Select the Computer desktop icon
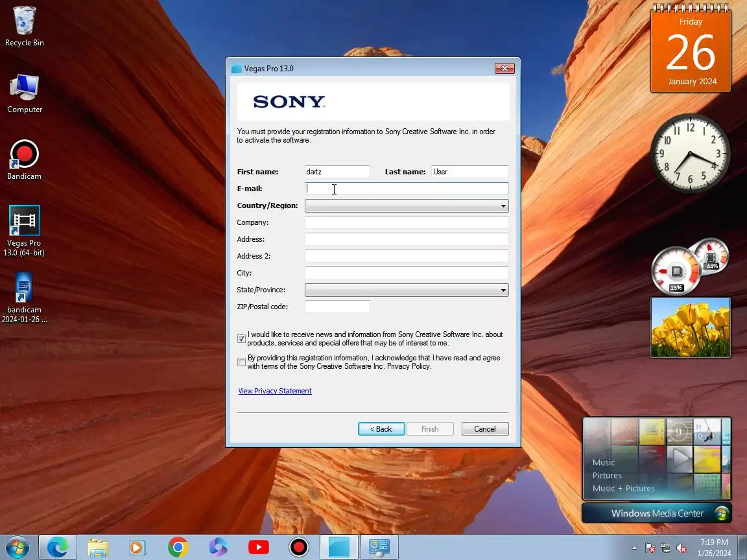The width and height of the screenshot is (747, 560). pos(24,94)
